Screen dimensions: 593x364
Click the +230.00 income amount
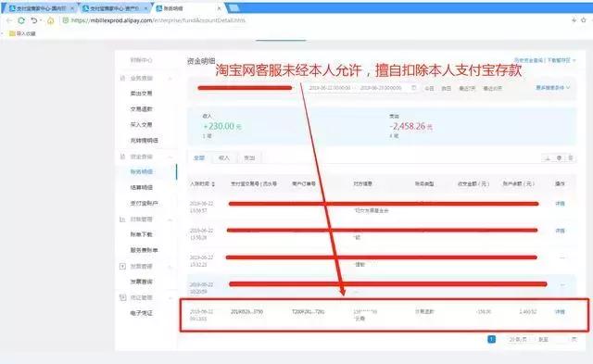[222, 126]
